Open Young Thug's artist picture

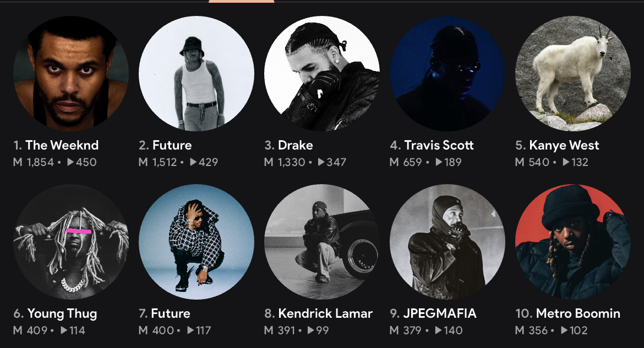[x=71, y=242]
